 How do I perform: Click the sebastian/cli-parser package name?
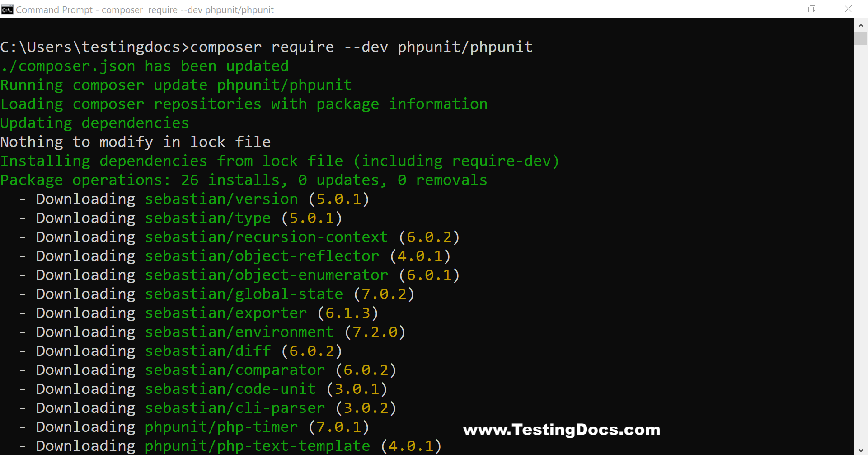click(235, 408)
